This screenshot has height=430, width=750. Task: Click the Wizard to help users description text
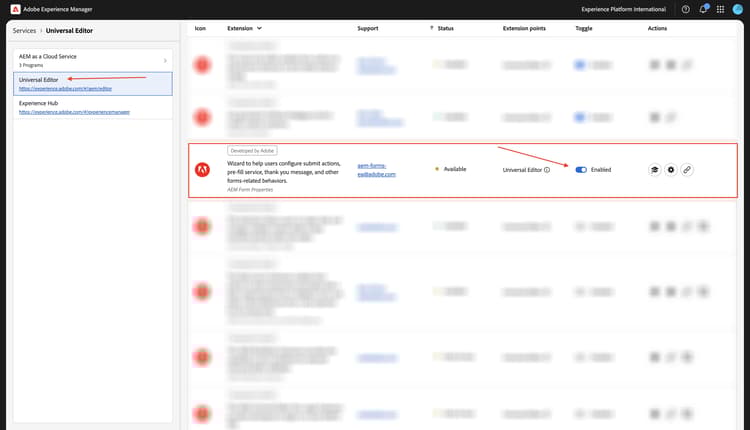(x=284, y=172)
